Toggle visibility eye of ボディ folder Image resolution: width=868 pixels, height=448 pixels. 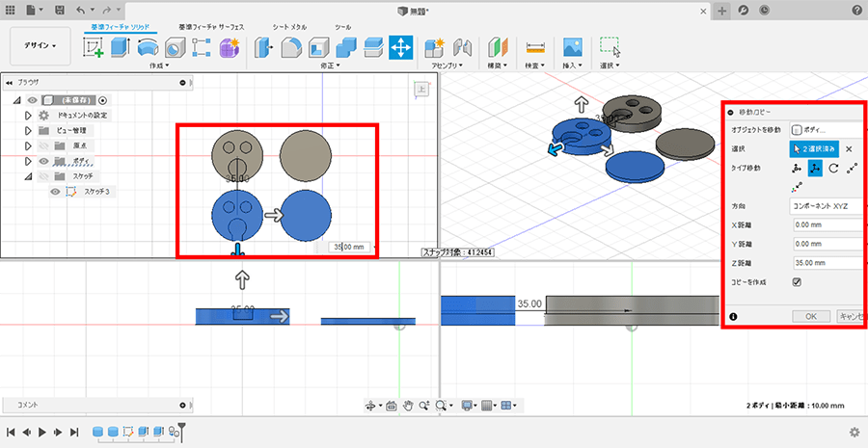click(43, 161)
